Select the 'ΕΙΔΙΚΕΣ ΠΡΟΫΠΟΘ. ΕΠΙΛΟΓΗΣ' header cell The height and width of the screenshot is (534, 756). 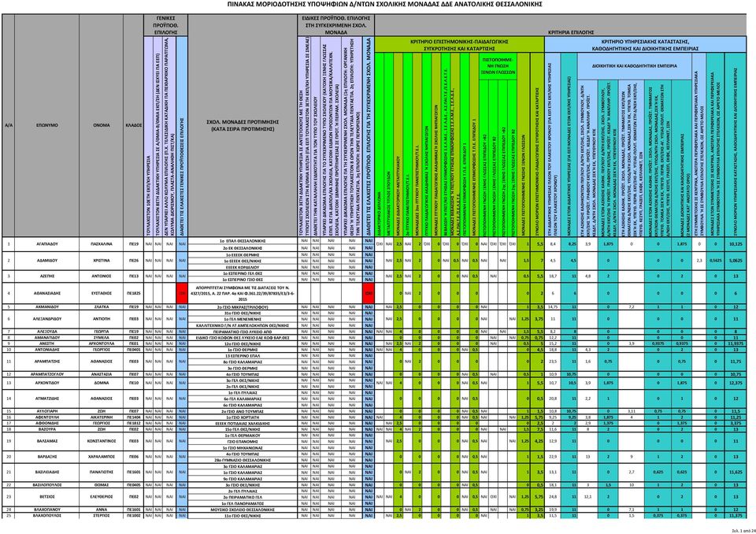pos(335,25)
